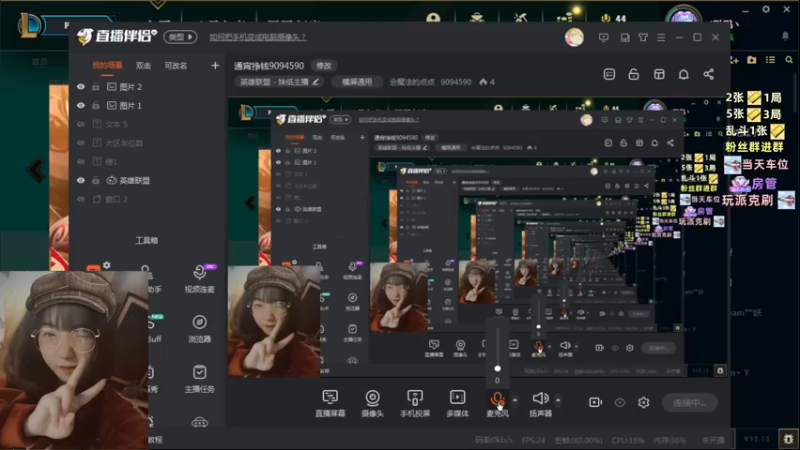Screen dimensions: 800x450
Task: Click the 横屏通用 orientation button
Action: point(357,82)
